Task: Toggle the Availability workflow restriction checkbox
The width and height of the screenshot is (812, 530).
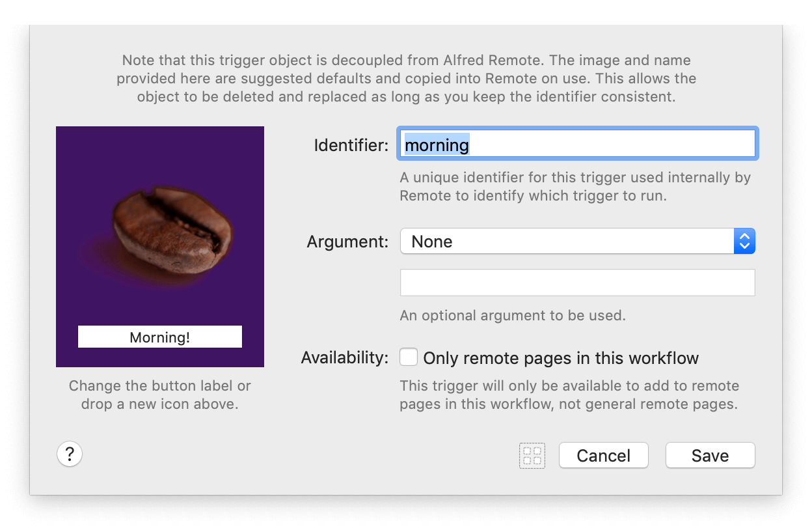Action: (x=409, y=357)
